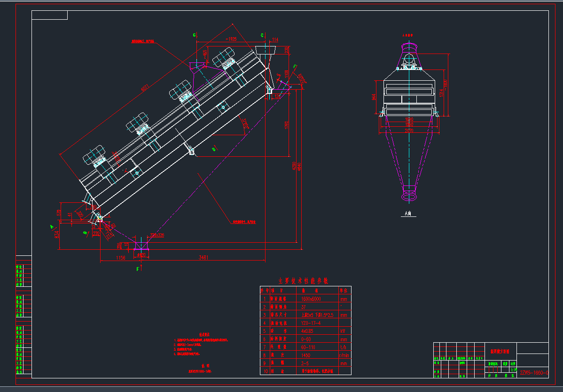Screen dimensions: 563x392
Task: Select the red parameter table title text
Action: (304, 281)
